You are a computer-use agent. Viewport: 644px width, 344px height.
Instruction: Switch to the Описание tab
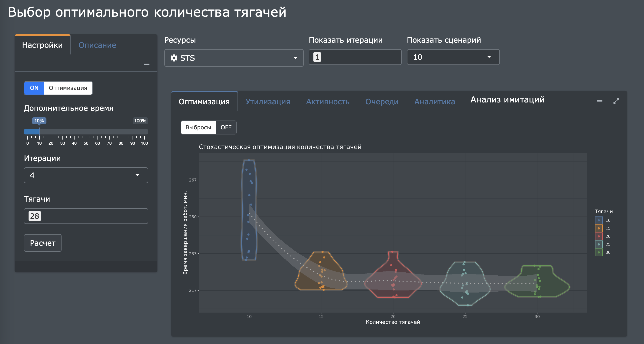pyautogui.click(x=97, y=45)
